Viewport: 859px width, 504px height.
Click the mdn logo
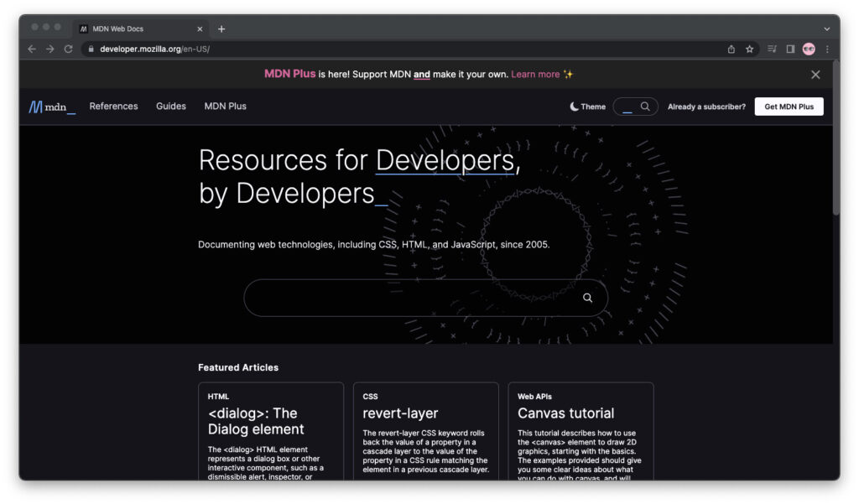pyautogui.click(x=52, y=107)
